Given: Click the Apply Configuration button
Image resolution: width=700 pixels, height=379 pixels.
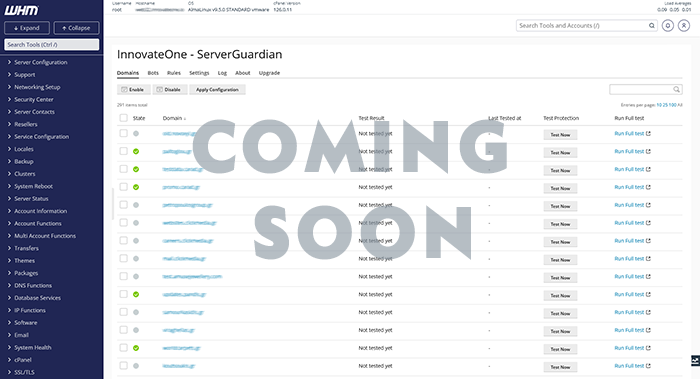Looking at the screenshot, I should 217,90.
